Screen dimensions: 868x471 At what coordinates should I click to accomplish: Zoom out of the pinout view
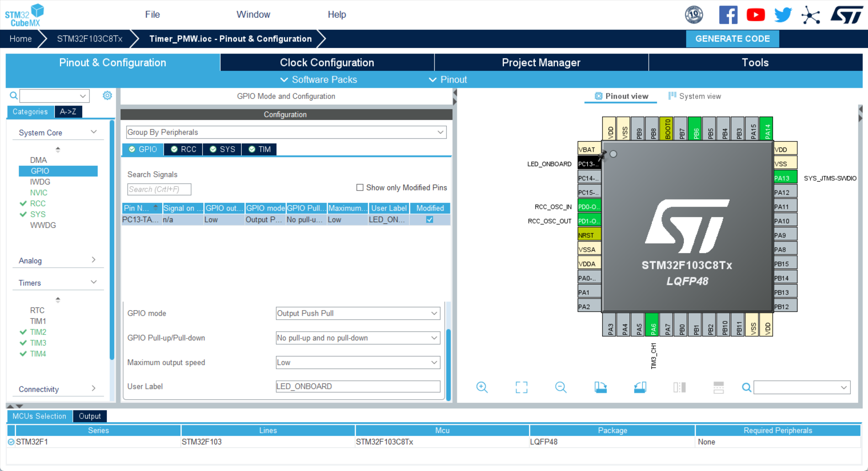561,387
